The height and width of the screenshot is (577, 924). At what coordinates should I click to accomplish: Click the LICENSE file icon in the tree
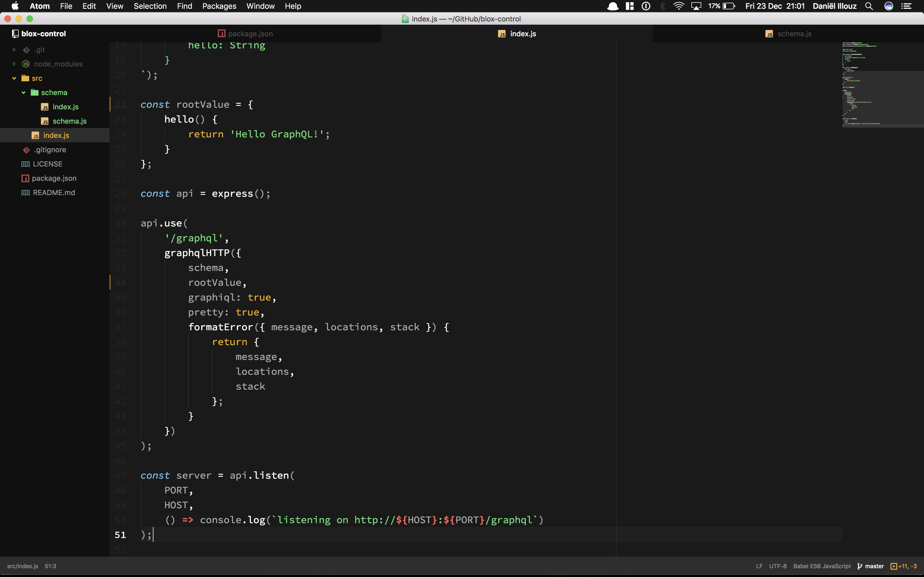coord(26,164)
